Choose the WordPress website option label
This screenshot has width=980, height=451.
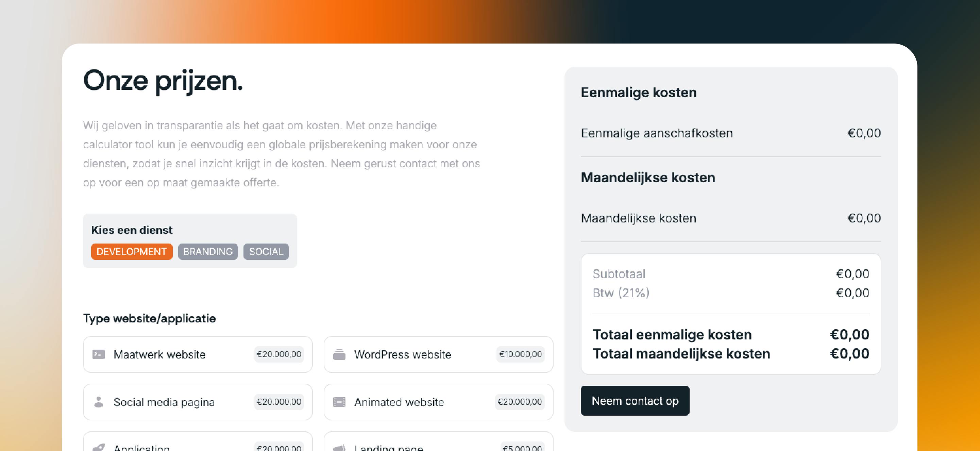coord(403,354)
